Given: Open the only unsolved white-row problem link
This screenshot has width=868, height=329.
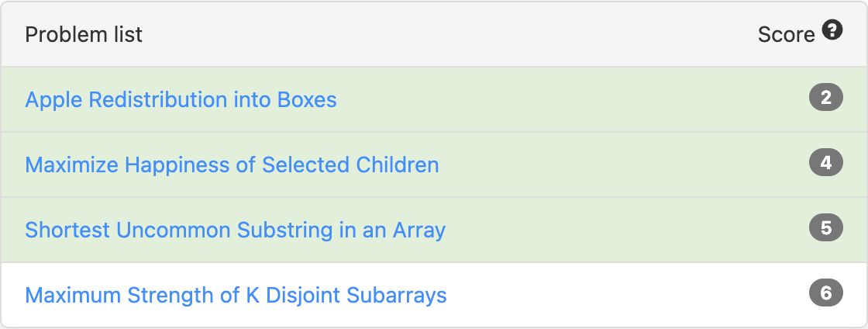Looking at the screenshot, I should 236,295.
